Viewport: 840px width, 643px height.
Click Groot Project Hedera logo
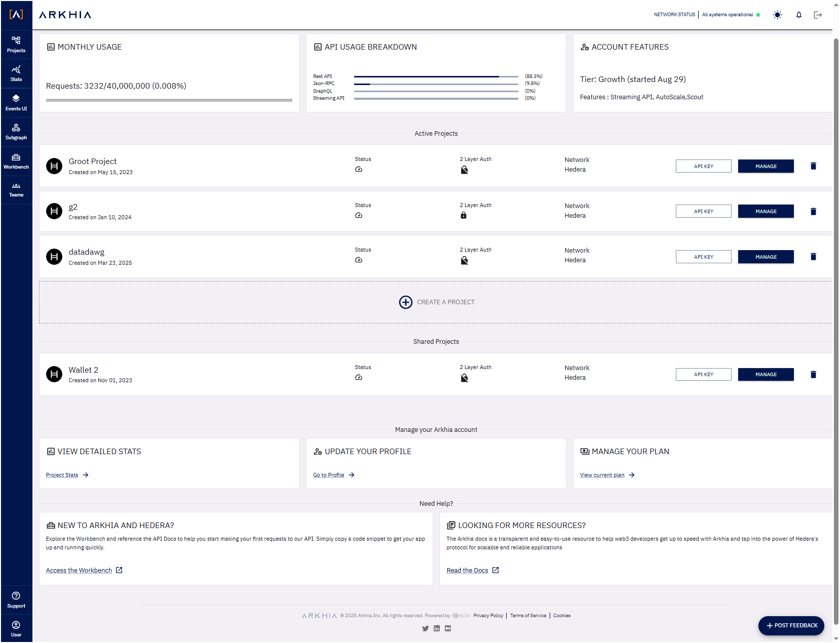(x=54, y=166)
